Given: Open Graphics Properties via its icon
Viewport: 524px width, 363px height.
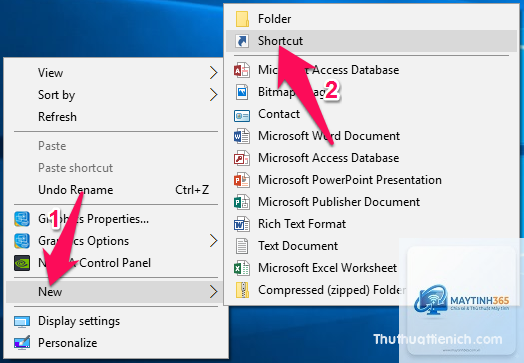Looking at the screenshot, I should [x=22, y=219].
